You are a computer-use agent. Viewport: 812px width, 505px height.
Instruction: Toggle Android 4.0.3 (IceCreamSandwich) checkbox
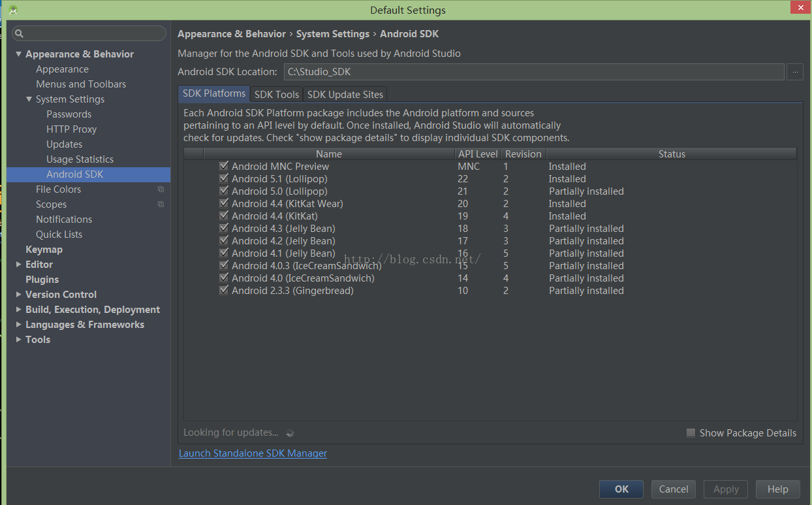[x=224, y=265]
